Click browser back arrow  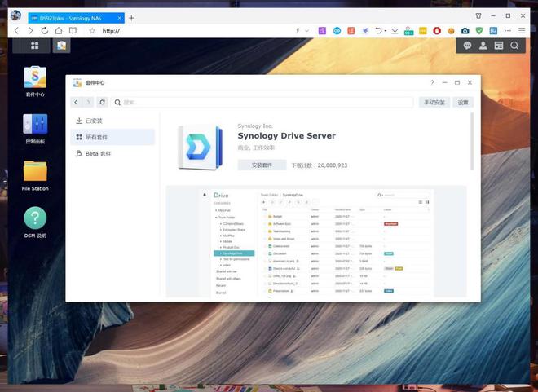[x=16, y=31]
